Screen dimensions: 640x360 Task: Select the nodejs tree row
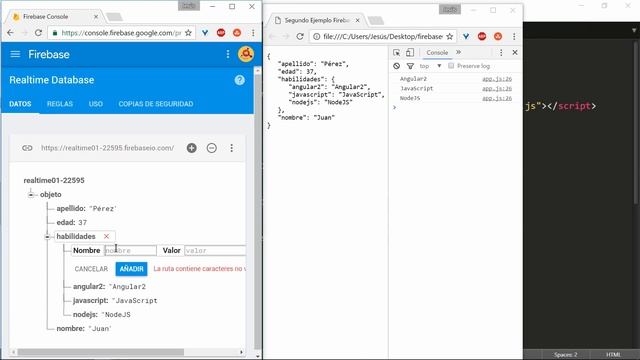point(102,315)
